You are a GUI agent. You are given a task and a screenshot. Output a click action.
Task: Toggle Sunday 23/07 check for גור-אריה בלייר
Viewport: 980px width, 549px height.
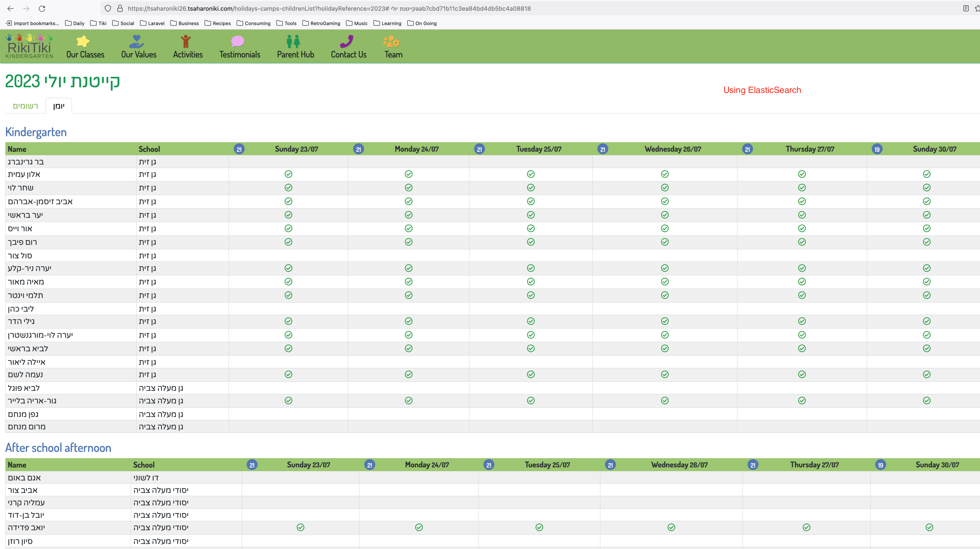(288, 401)
